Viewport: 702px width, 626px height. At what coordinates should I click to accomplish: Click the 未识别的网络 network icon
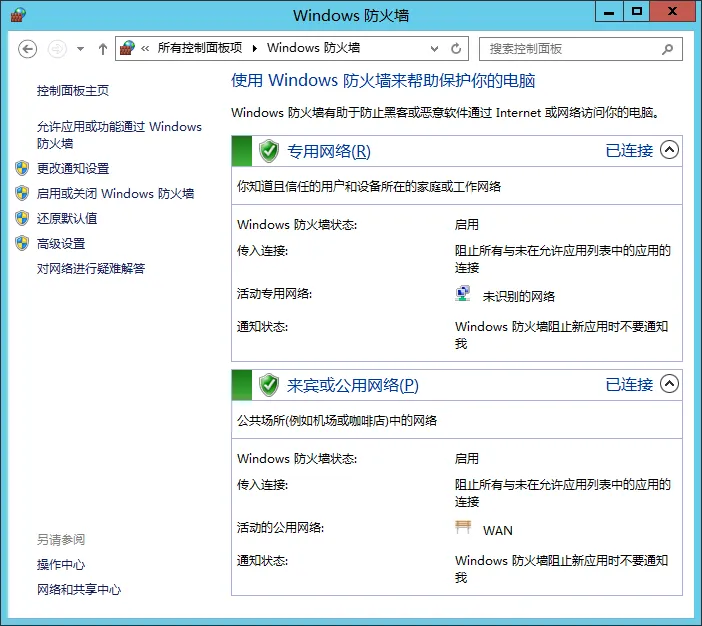[x=463, y=294]
